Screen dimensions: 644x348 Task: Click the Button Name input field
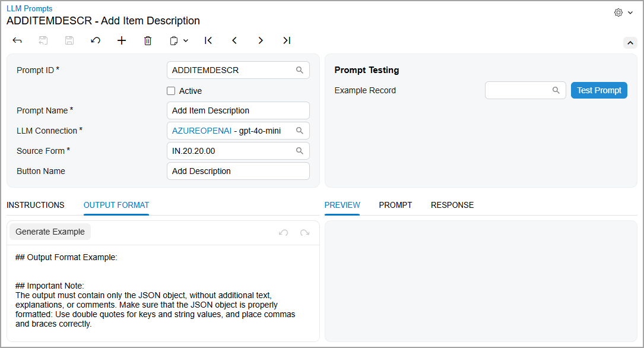(x=238, y=171)
